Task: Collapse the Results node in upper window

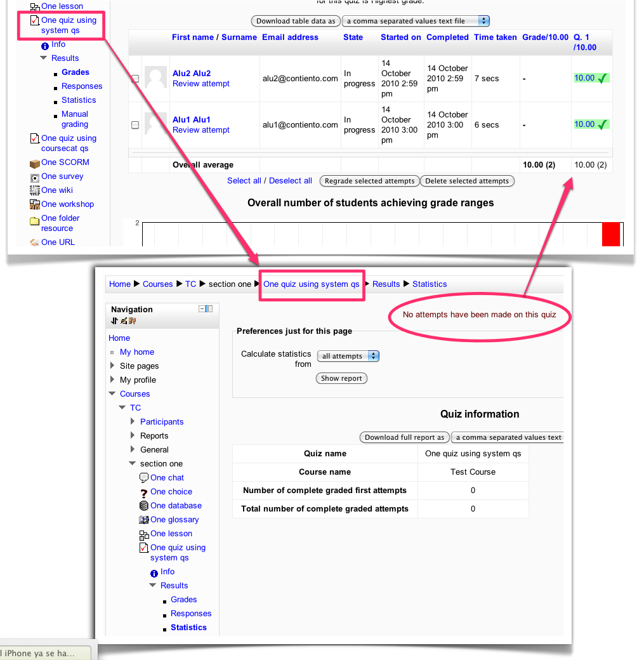Action: pos(43,58)
